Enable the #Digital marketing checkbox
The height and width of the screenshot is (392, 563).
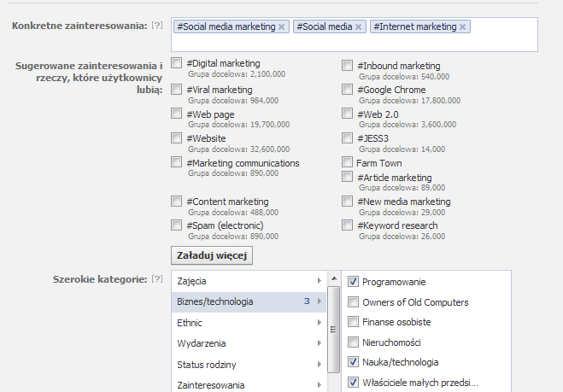tap(176, 64)
